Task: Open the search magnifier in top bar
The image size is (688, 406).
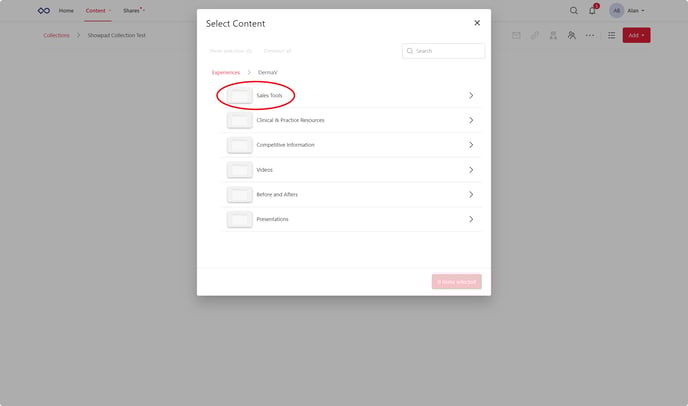Action: click(574, 10)
